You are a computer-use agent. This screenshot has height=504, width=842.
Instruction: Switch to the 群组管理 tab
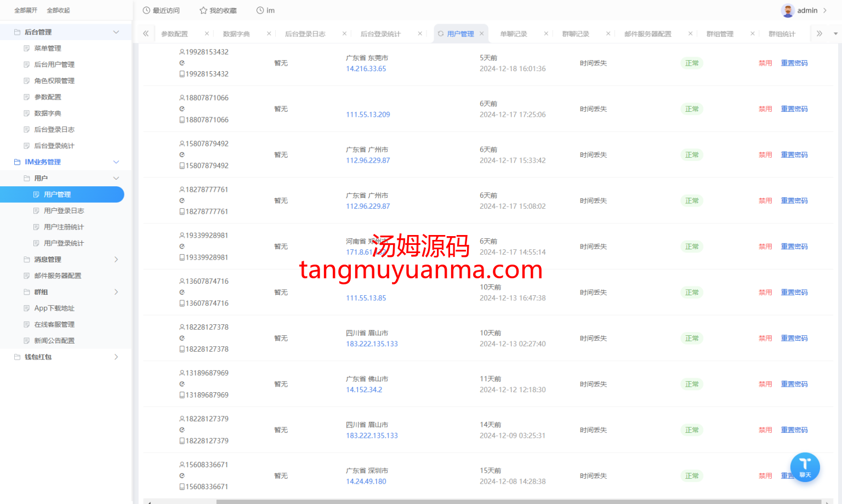(720, 34)
